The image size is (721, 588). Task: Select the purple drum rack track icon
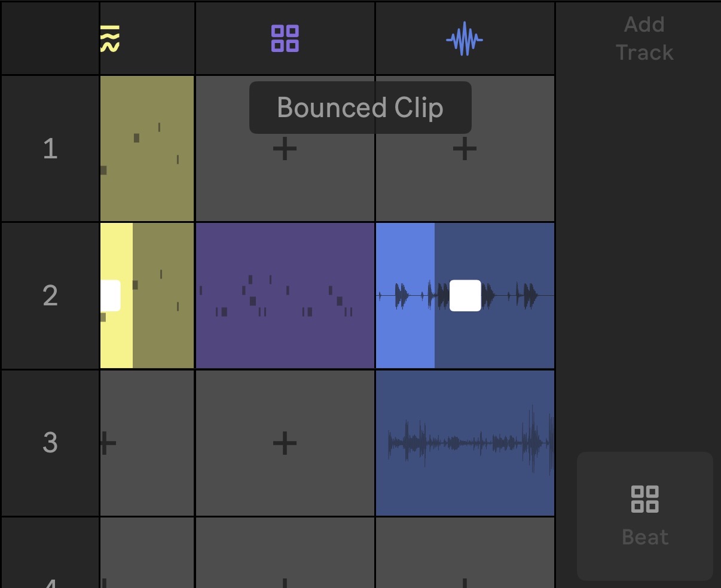point(285,39)
